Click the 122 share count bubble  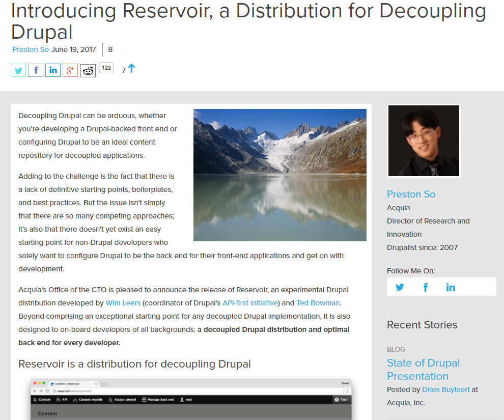[x=106, y=68]
